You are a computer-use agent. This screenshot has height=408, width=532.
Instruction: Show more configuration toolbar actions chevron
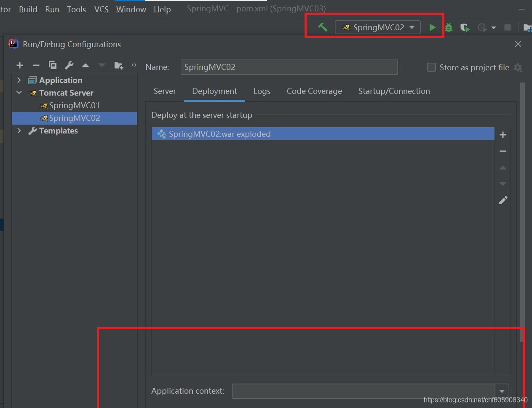(134, 65)
